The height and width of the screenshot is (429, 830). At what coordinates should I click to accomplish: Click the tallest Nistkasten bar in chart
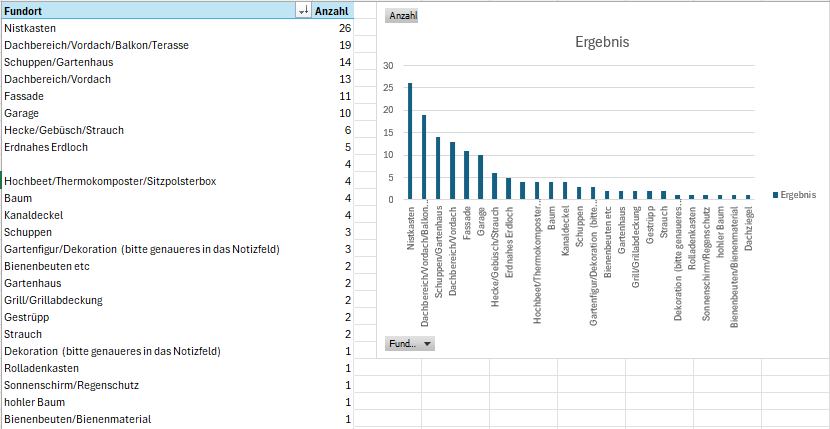[x=410, y=141]
